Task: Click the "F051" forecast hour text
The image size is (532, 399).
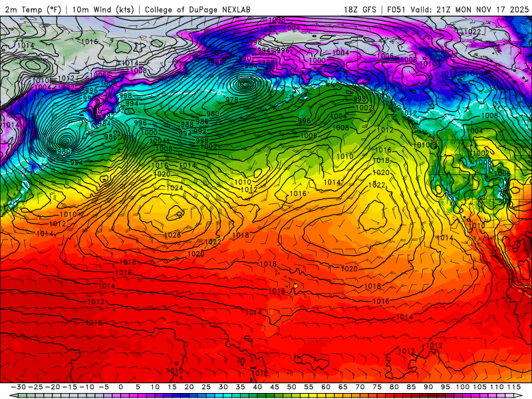Action: tap(397, 9)
